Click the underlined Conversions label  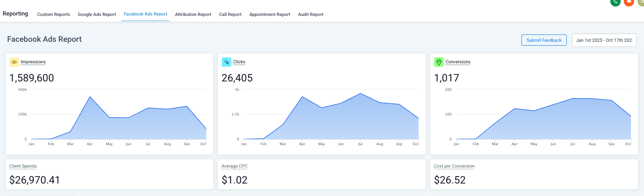(x=458, y=62)
